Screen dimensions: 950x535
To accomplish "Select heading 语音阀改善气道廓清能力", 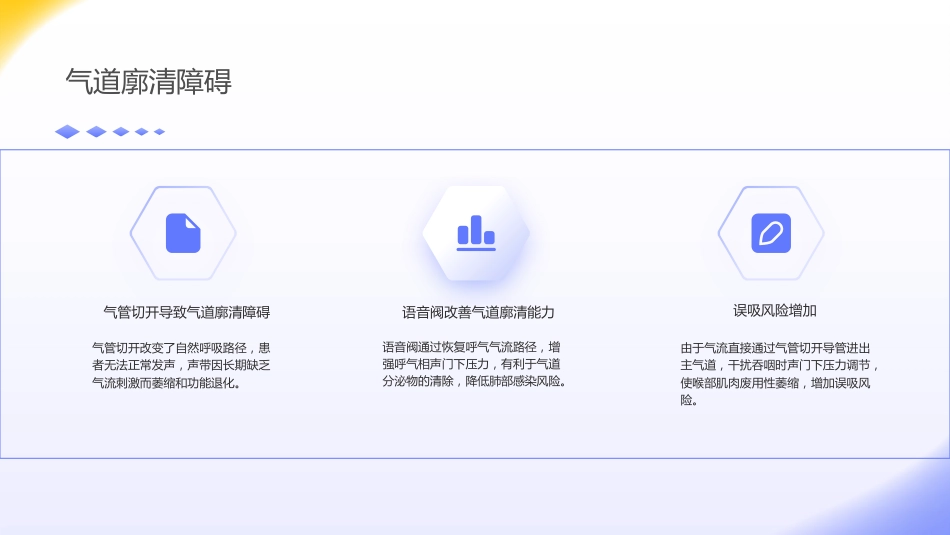I will 478,313.
